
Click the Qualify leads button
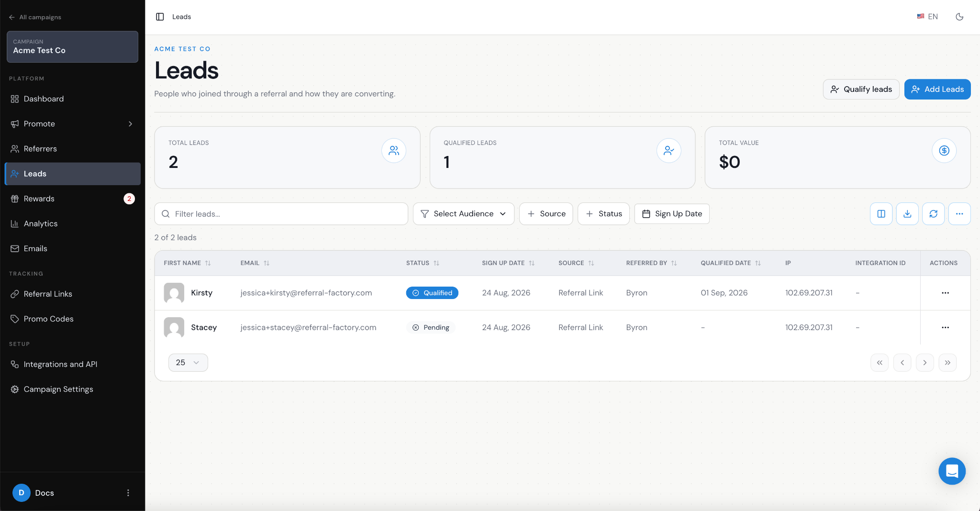(861, 89)
